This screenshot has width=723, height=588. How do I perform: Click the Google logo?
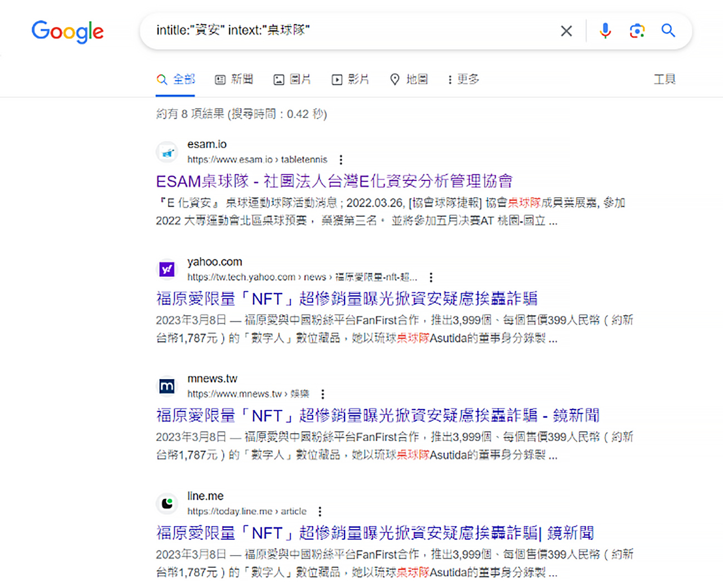click(67, 32)
